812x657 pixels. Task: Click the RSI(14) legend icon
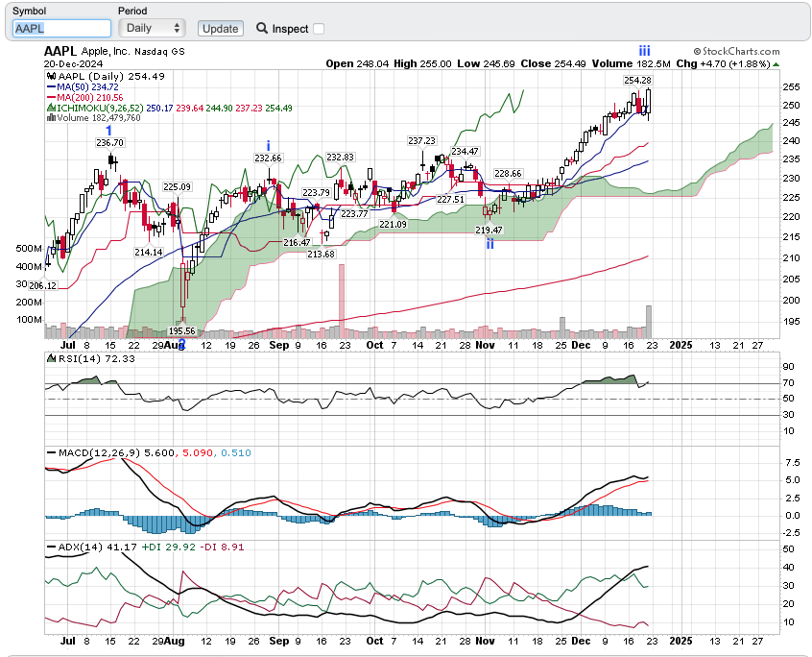pyautogui.click(x=51, y=358)
